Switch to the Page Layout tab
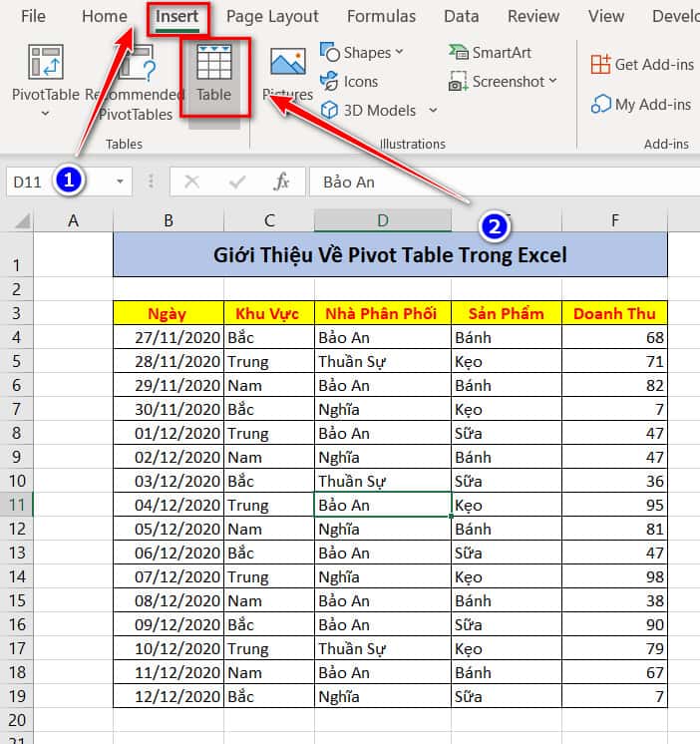This screenshot has height=744, width=700. [272, 17]
